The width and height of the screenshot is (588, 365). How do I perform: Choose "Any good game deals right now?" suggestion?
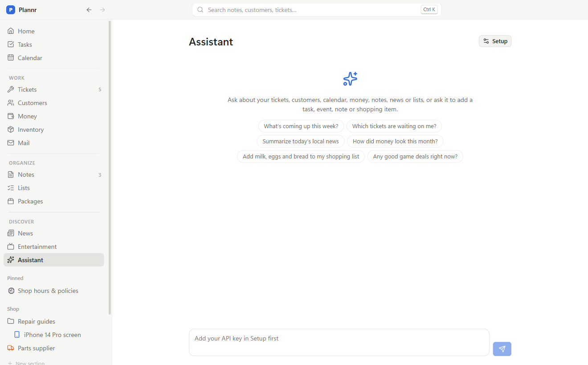(415, 157)
